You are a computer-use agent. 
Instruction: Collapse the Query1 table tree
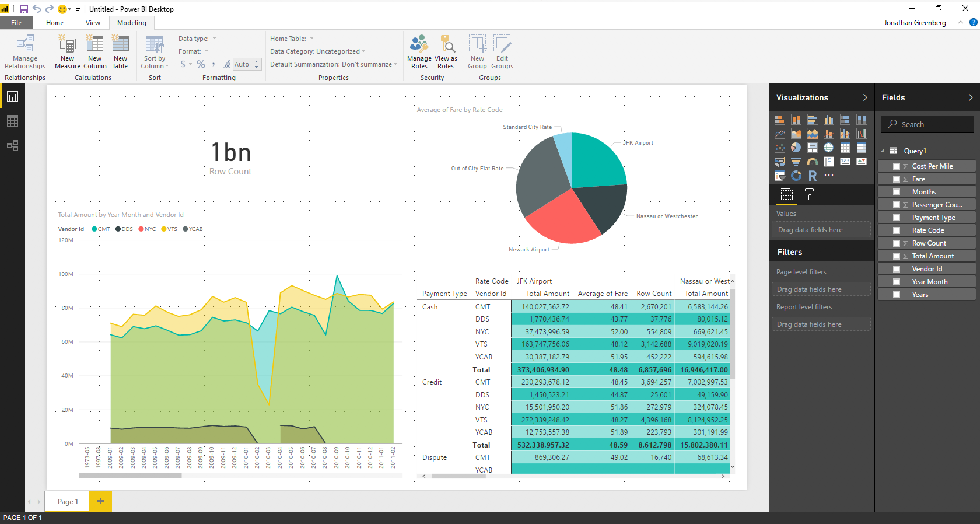[882, 151]
